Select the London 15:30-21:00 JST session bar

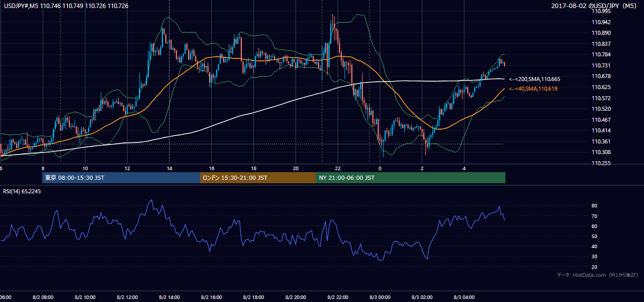coord(258,178)
